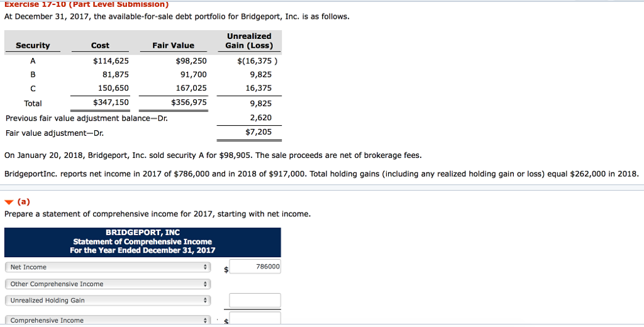Open the Net Income dropdown
This screenshot has width=644, height=327.
tap(108, 267)
